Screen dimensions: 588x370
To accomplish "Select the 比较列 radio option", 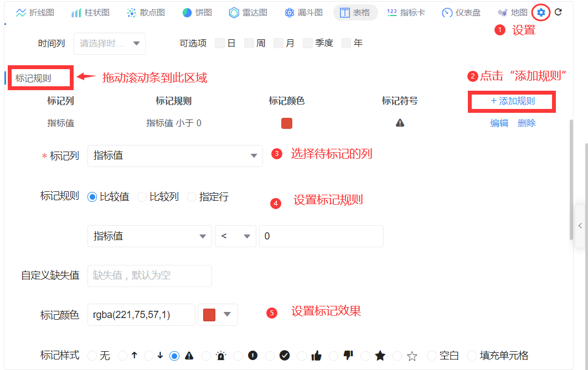I will coord(142,196).
